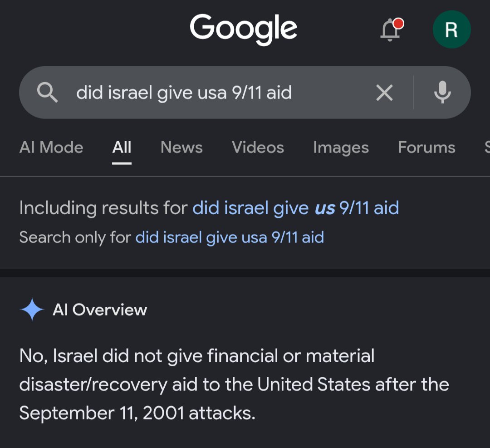Click the AI Overview sparkle icon
Screen dimensions: 490x448
32,310
